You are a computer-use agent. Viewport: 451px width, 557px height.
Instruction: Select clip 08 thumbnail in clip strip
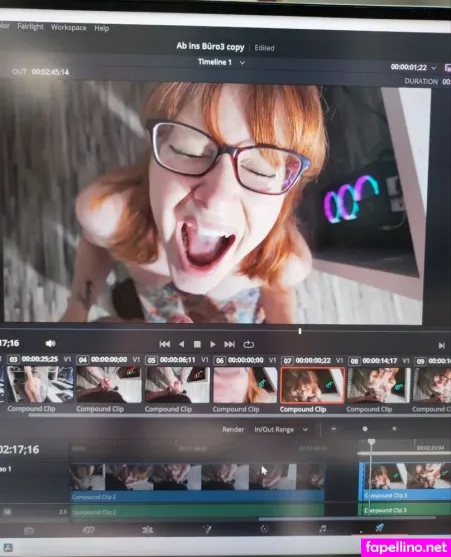[x=379, y=385]
